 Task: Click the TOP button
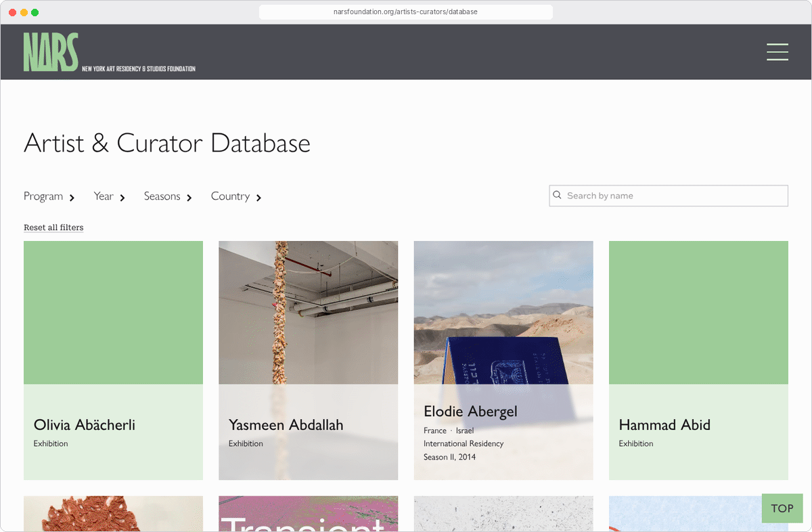click(782, 508)
